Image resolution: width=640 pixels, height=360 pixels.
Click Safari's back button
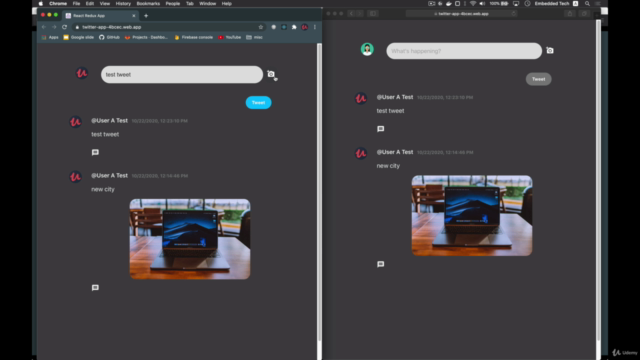[x=351, y=13]
